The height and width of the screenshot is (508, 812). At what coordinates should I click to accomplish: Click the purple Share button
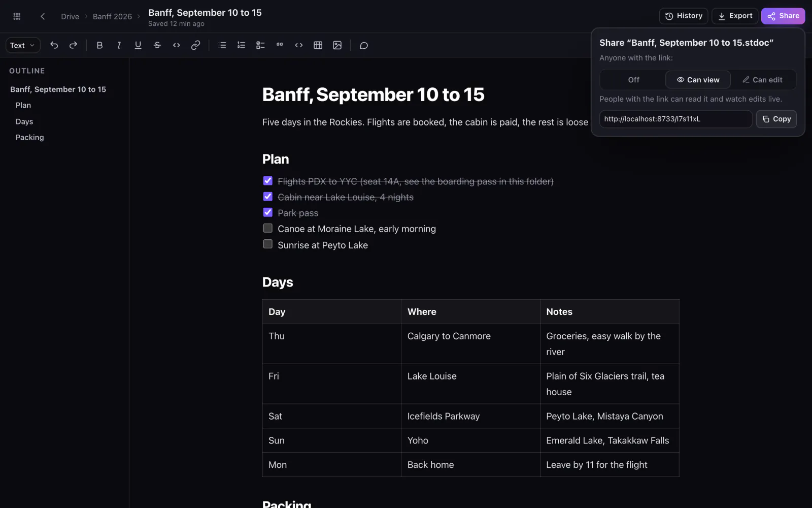coord(783,16)
